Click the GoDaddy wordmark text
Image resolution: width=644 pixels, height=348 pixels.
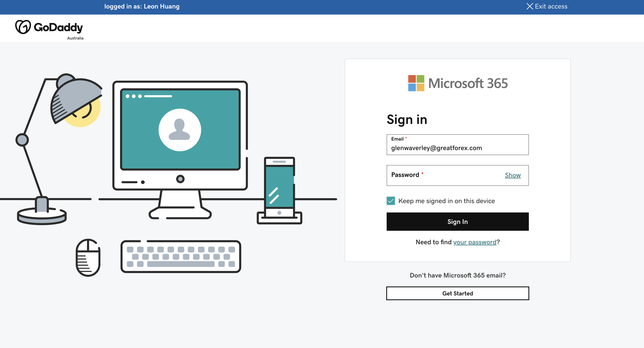click(58, 27)
